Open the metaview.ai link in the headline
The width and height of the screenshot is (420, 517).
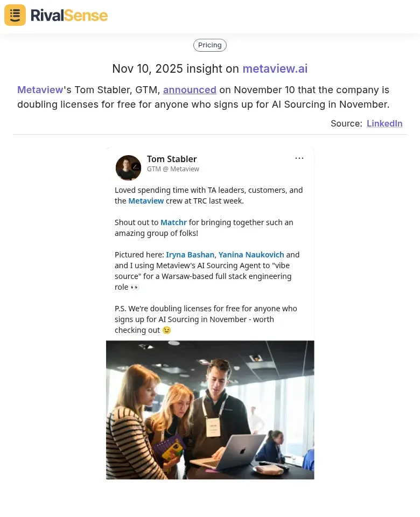tap(275, 69)
